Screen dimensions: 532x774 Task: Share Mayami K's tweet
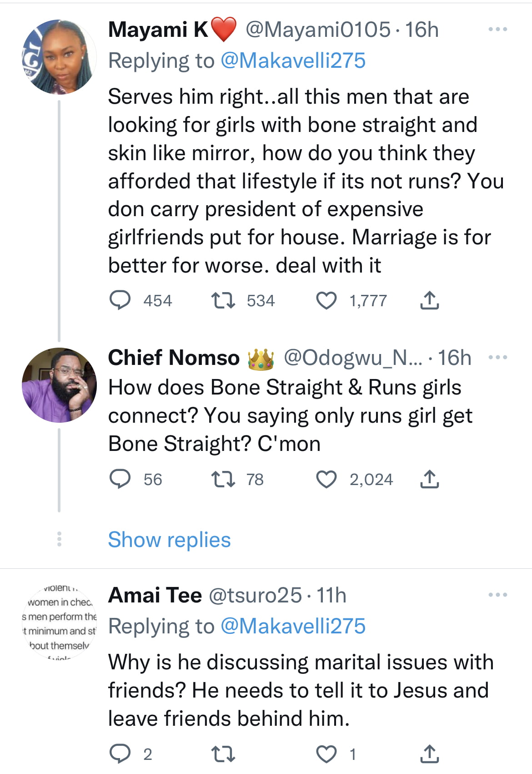pos(429,300)
